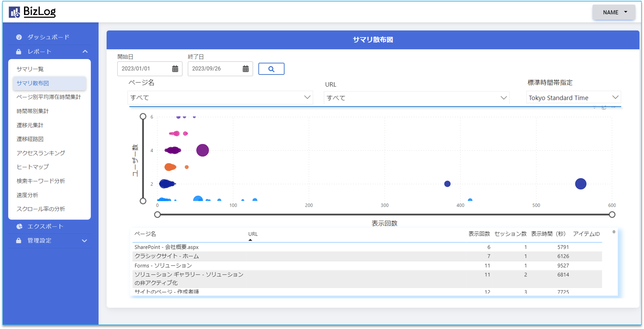Viewport: 644px width, 329px height.
Task: Select row Forms - ソリューション
Action: click(367, 265)
